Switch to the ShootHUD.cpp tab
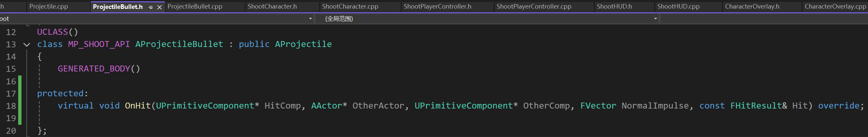 coord(678,6)
